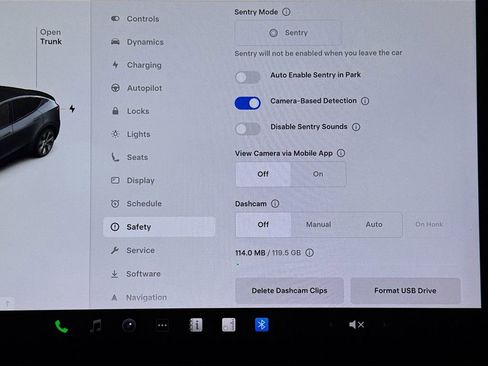Screen dimensions: 488x366
Task: Show info about USB storage usage
Action: pos(309,253)
